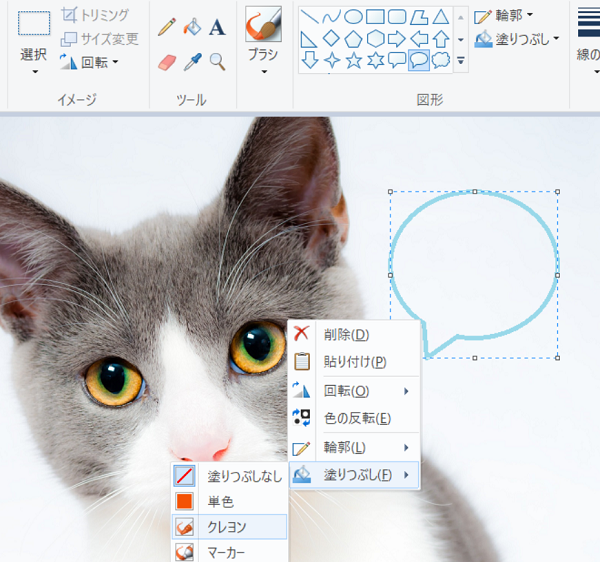
Task: Choose the four-point star shape
Action: (x=331, y=60)
